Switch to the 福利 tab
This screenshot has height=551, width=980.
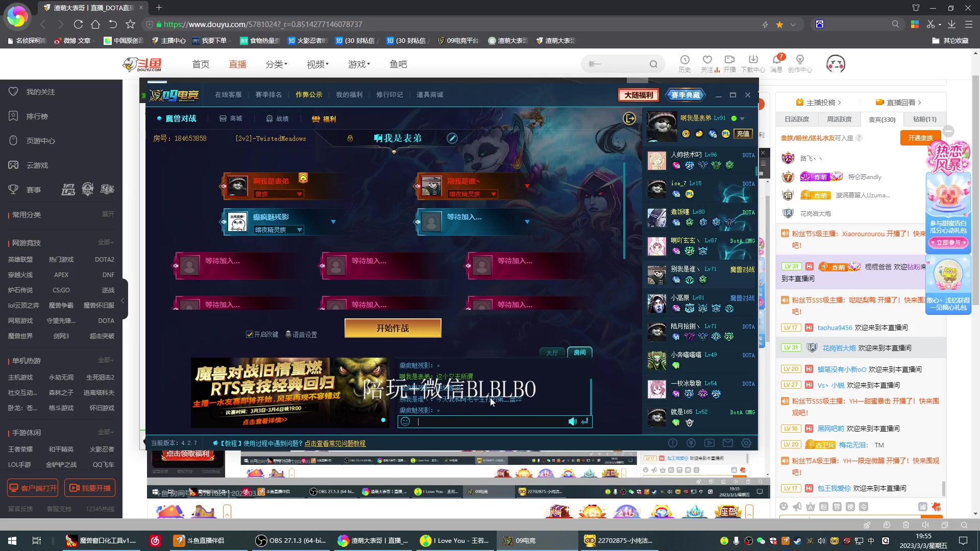click(324, 118)
